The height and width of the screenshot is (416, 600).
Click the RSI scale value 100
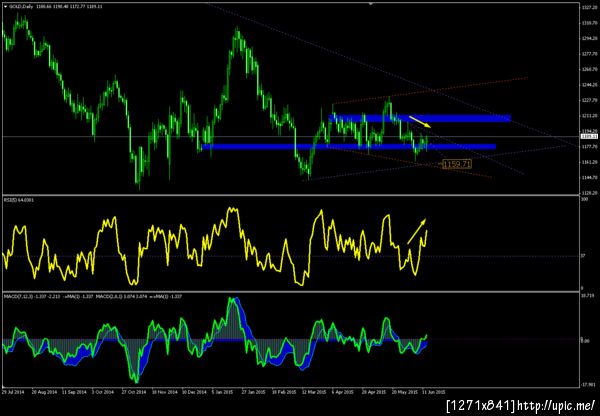point(584,200)
